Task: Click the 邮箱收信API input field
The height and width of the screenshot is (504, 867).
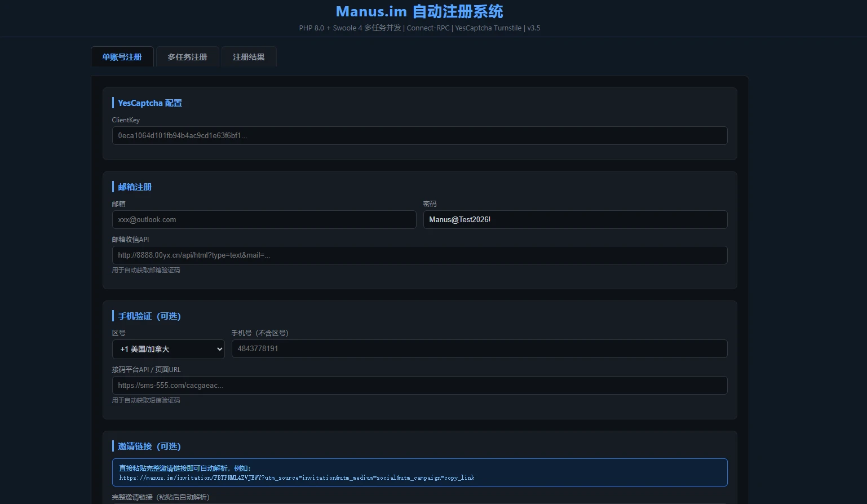Action: tap(419, 255)
